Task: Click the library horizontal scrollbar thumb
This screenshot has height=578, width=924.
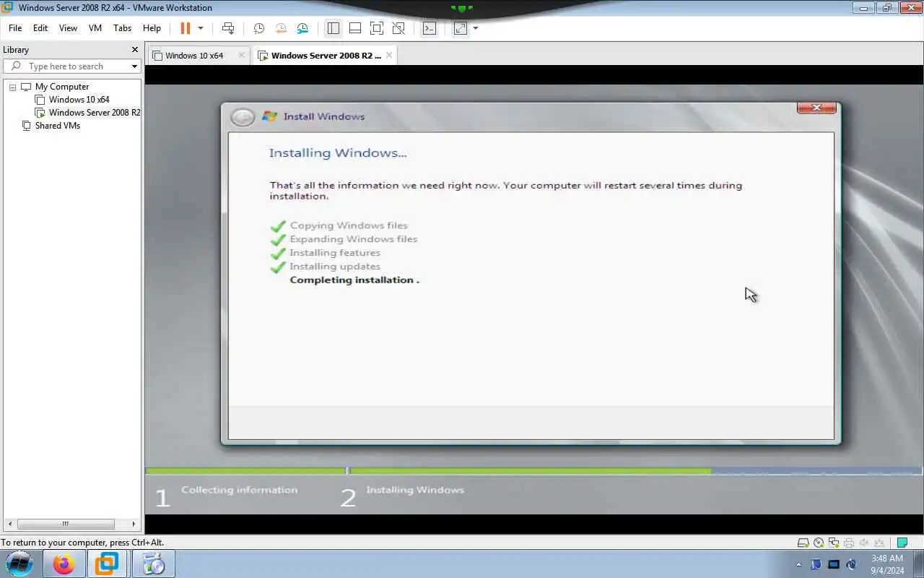Action: tap(66, 524)
